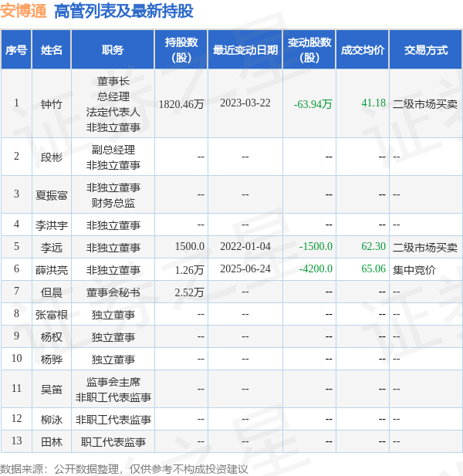Click the 最近变动日期 column header

245,50
